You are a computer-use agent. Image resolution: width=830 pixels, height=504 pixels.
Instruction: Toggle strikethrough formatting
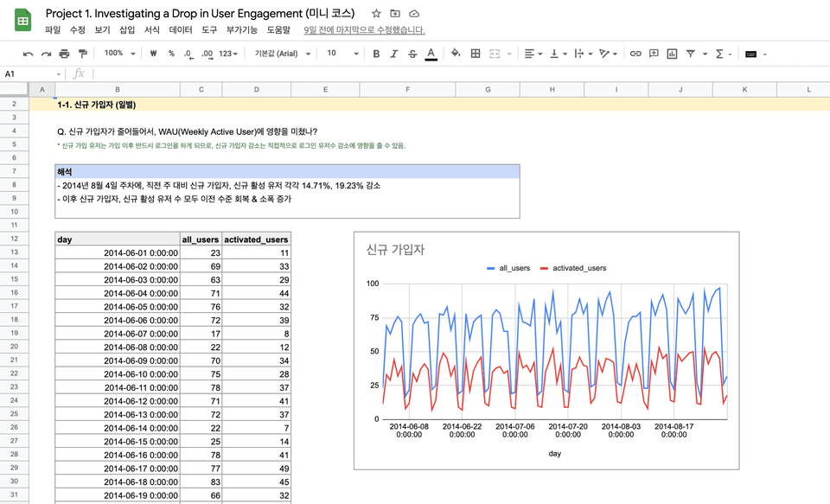point(412,54)
